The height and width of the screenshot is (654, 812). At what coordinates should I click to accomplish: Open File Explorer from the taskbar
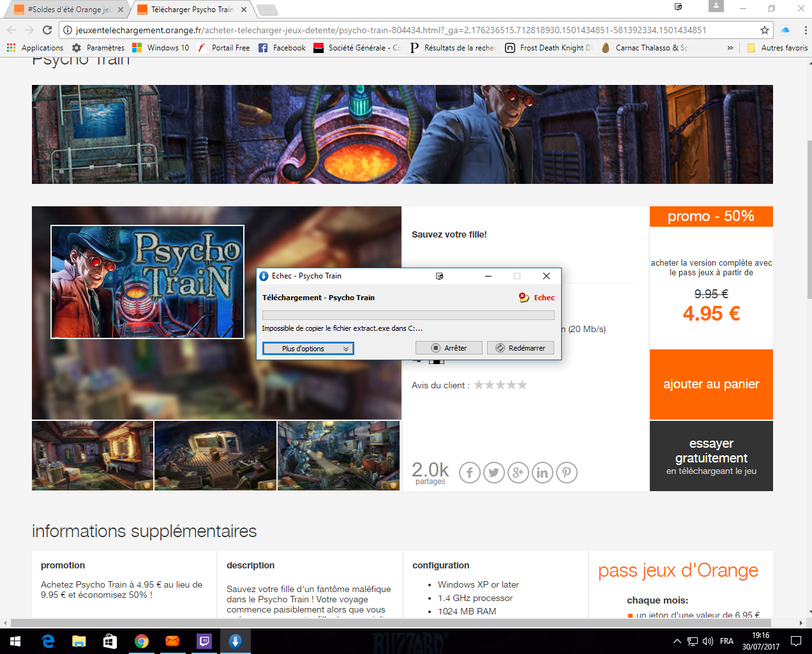coord(79,641)
